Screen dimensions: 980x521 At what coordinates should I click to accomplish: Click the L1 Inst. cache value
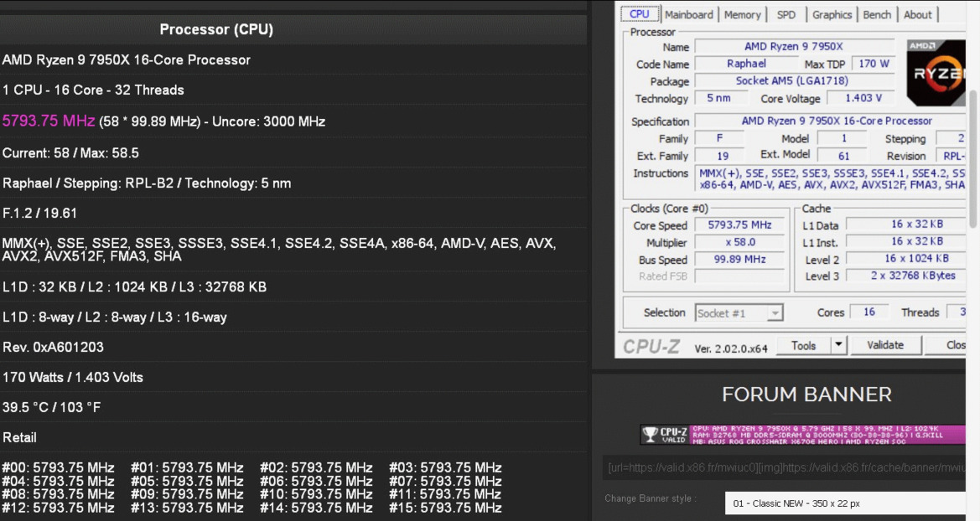pyautogui.click(x=905, y=241)
